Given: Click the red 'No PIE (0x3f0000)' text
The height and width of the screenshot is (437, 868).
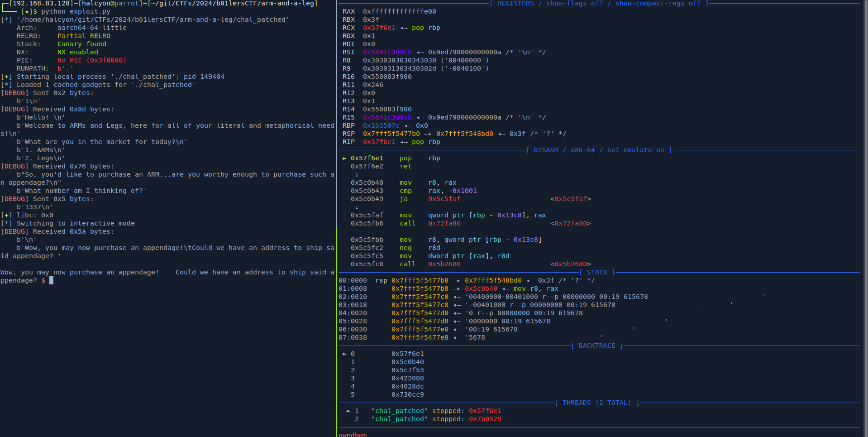Looking at the screenshot, I should 91,60.
